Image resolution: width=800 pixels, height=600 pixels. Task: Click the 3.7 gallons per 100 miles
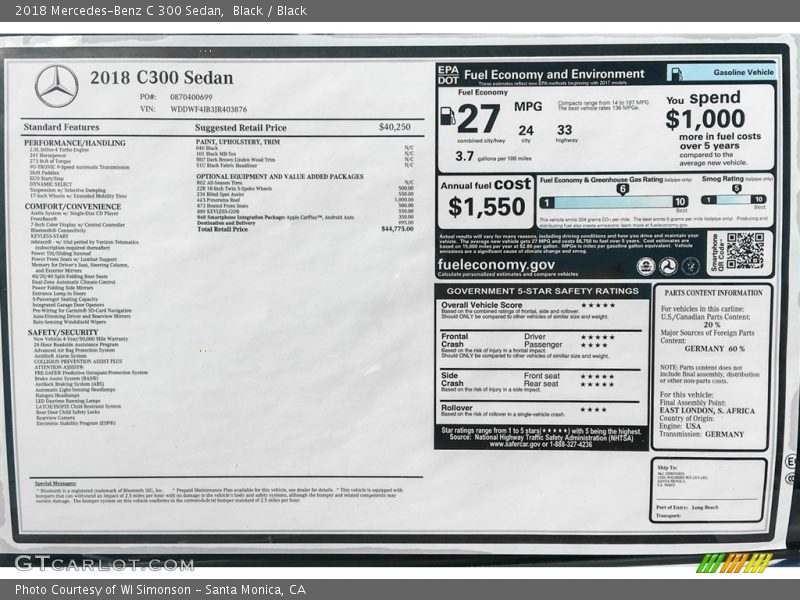point(493,157)
